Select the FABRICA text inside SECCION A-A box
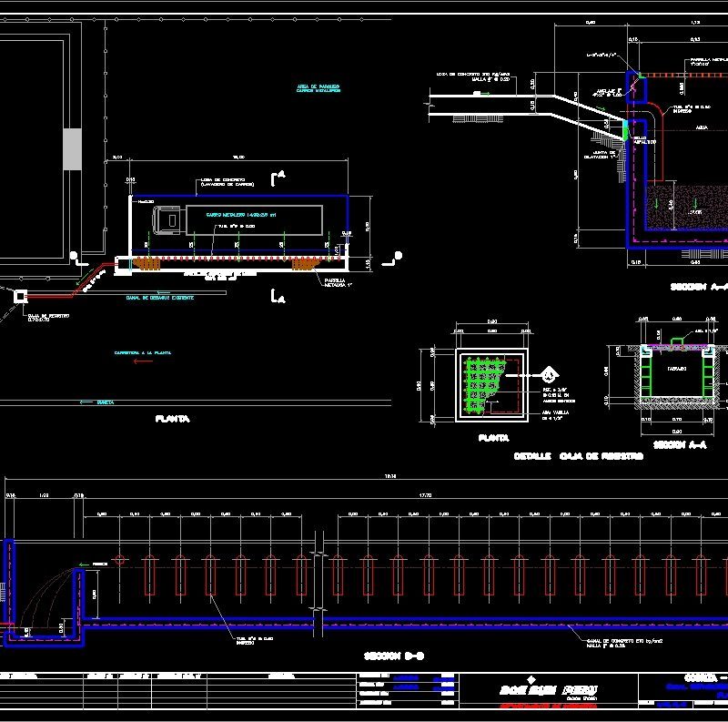Screen dimensions: 728x722 [676, 367]
